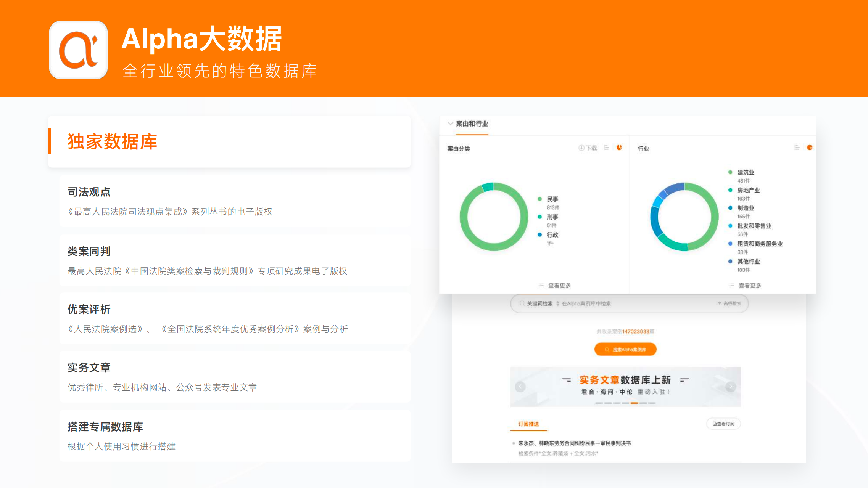The height and width of the screenshot is (488, 868).
Task: Expand the 高级检索 advanced search dropdown
Action: [x=729, y=303]
